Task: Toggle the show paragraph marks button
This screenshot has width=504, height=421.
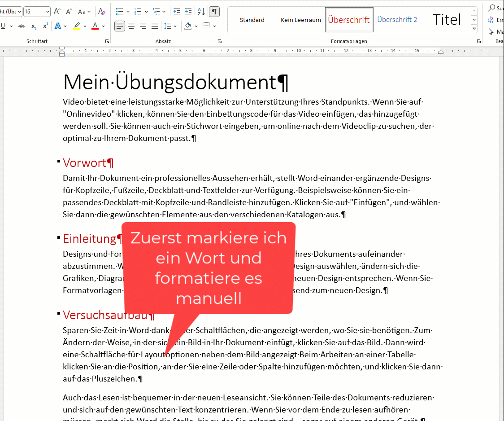Action: click(215, 12)
